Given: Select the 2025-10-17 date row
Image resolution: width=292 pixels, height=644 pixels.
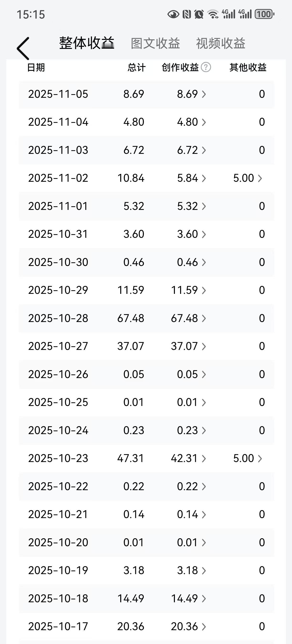Looking at the screenshot, I should [x=146, y=627].
